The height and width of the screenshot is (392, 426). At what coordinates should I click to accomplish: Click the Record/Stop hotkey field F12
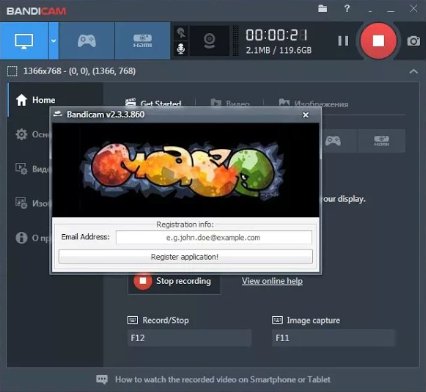tap(189, 338)
